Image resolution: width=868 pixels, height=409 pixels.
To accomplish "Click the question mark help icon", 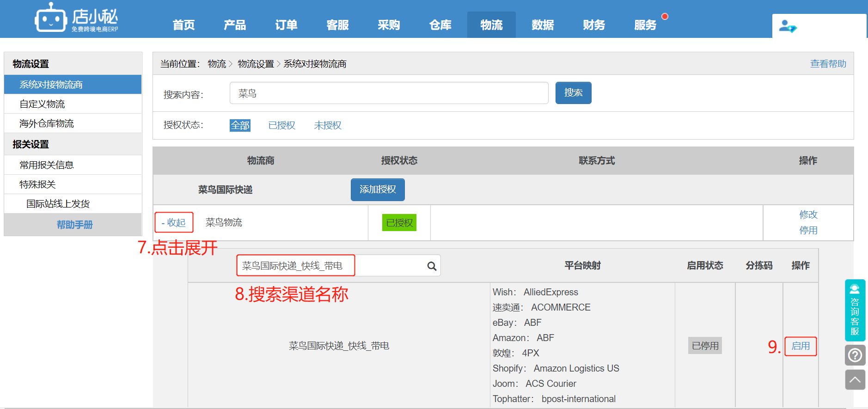I will (x=855, y=355).
